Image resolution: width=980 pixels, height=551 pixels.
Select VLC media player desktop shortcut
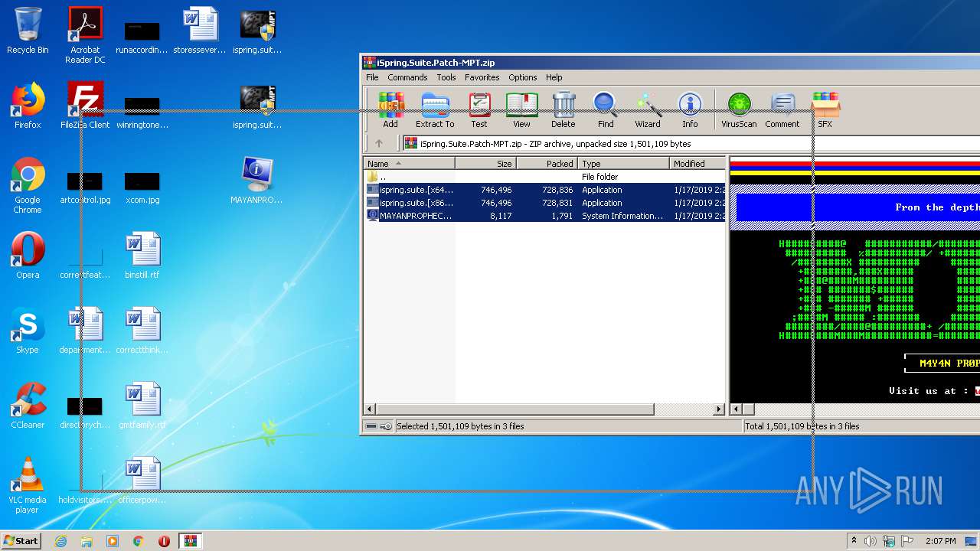pos(28,485)
